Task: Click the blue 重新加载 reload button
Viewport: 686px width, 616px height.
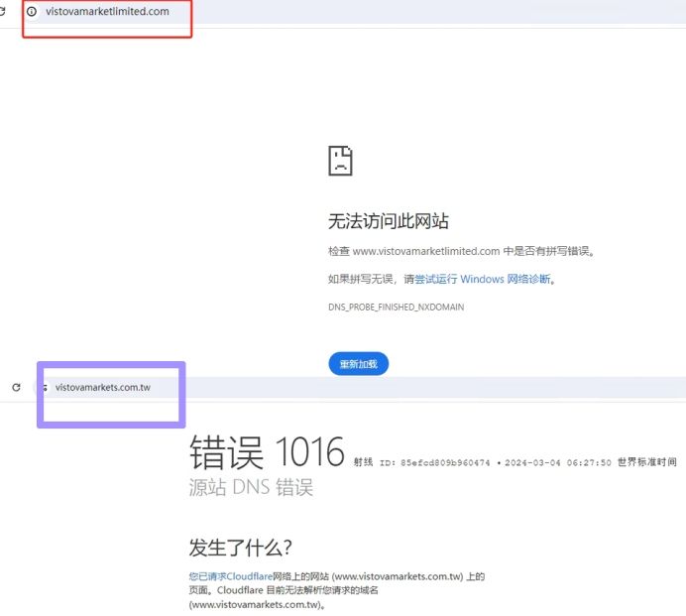Action: click(358, 364)
